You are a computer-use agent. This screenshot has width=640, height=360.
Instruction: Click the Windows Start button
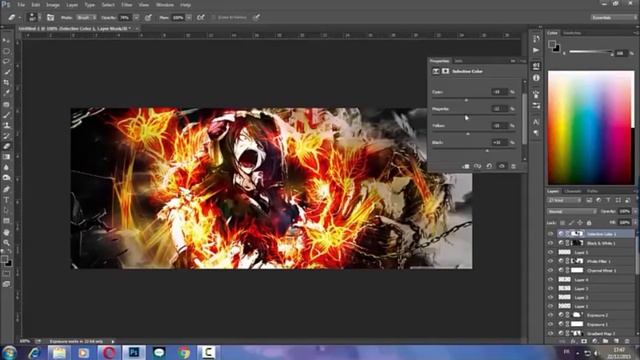tap(9, 352)
